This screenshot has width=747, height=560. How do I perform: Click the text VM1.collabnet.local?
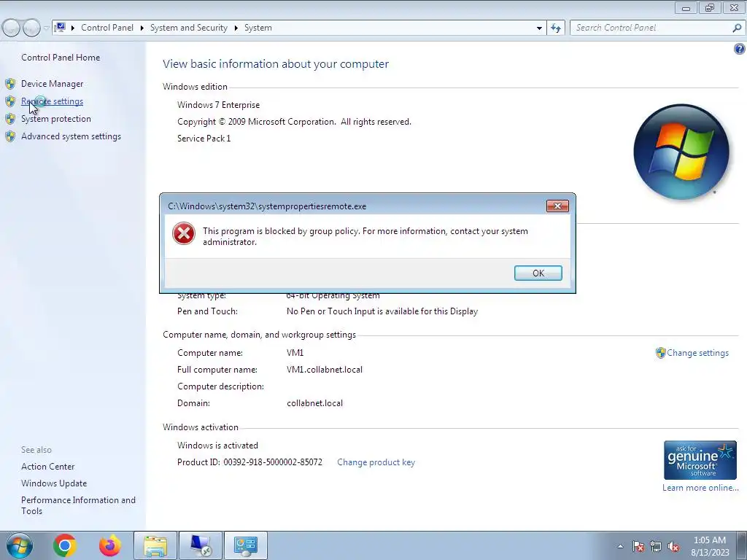click(x=325, y=370)
